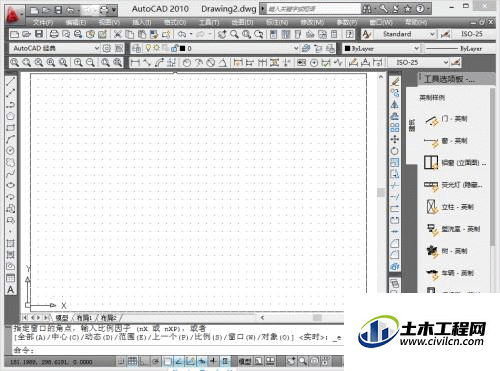Switch to the Layout1 tab
Viewport: 500px width, 371px height.
(x=85, y=318)
